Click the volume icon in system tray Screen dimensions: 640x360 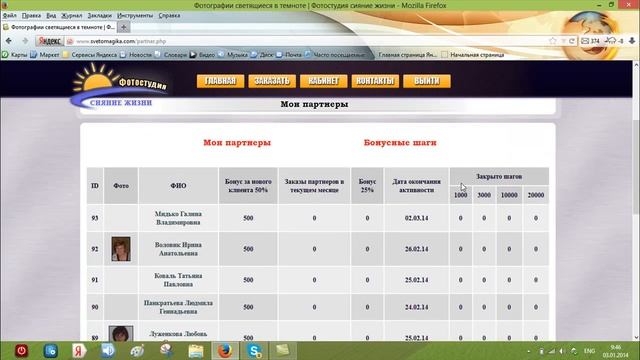pos(562,351)
